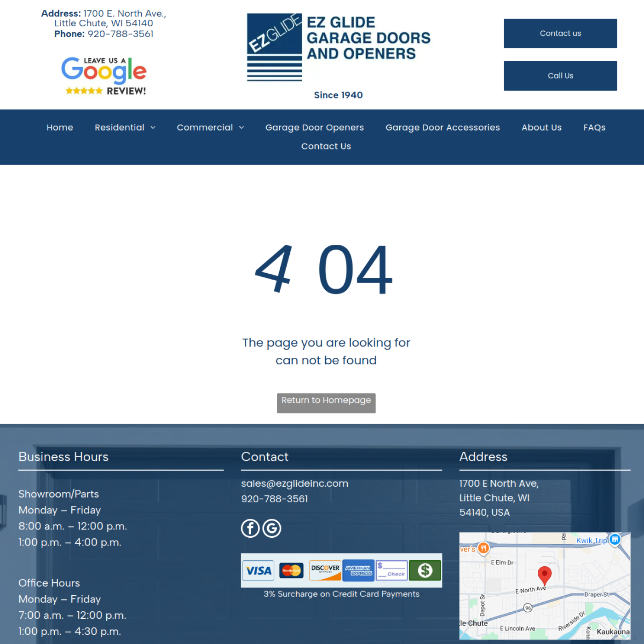
Task: Click the green cash dollar icon
Action: coord(425,570)
